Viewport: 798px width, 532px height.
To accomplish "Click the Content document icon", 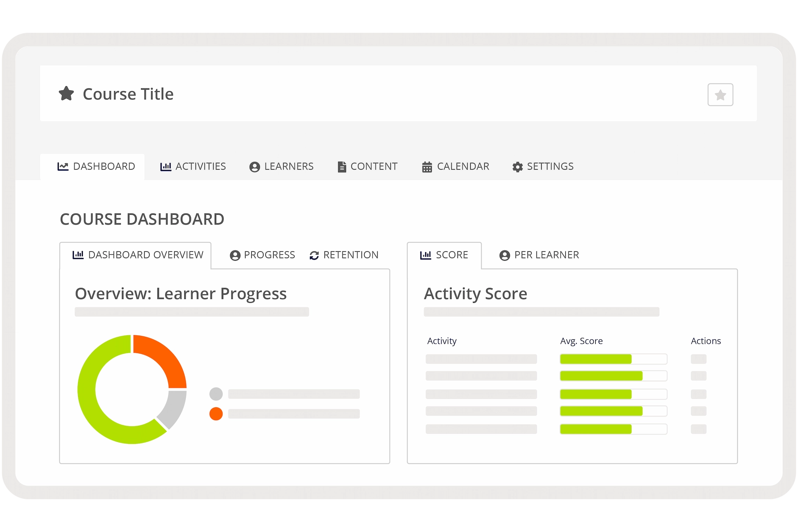I will point(342,167).
